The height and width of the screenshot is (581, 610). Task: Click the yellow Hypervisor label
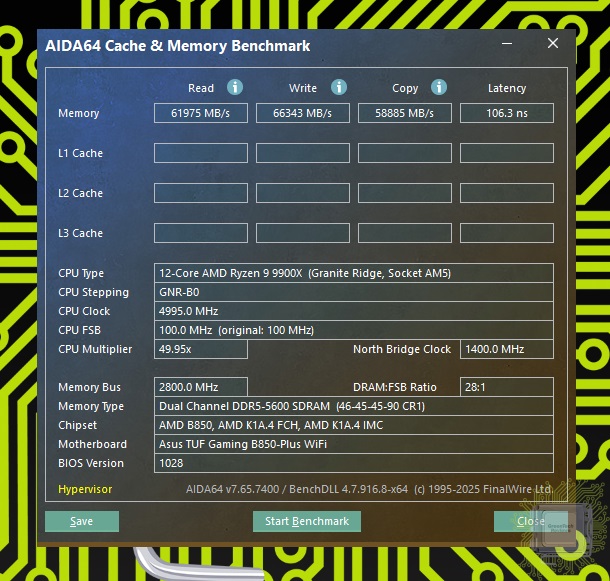(x=85, y=489)
